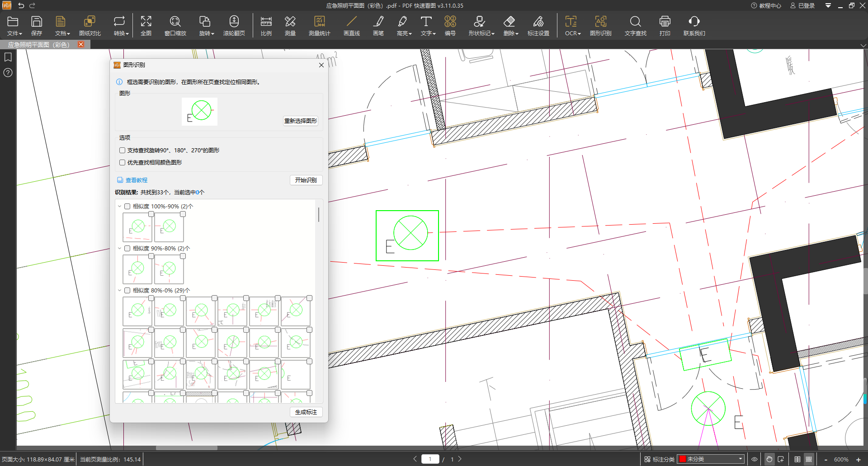Click the 开始识别 button

click(306, 180)
